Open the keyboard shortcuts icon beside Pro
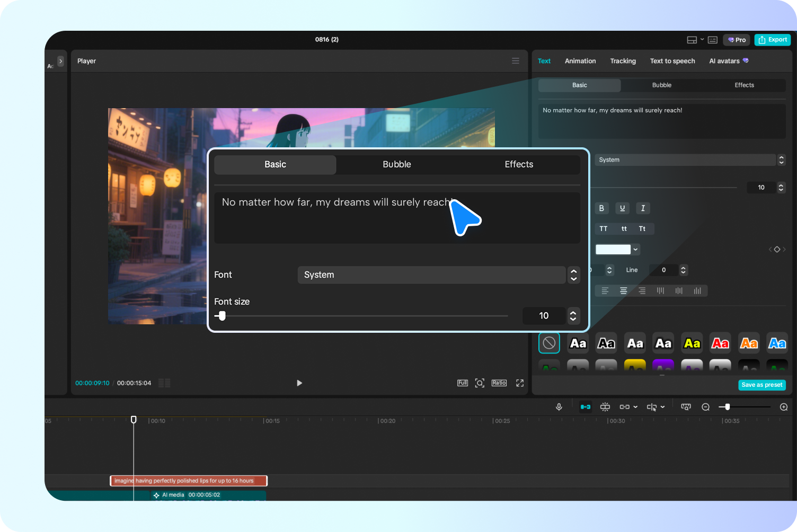 click(x=713, y=40)
